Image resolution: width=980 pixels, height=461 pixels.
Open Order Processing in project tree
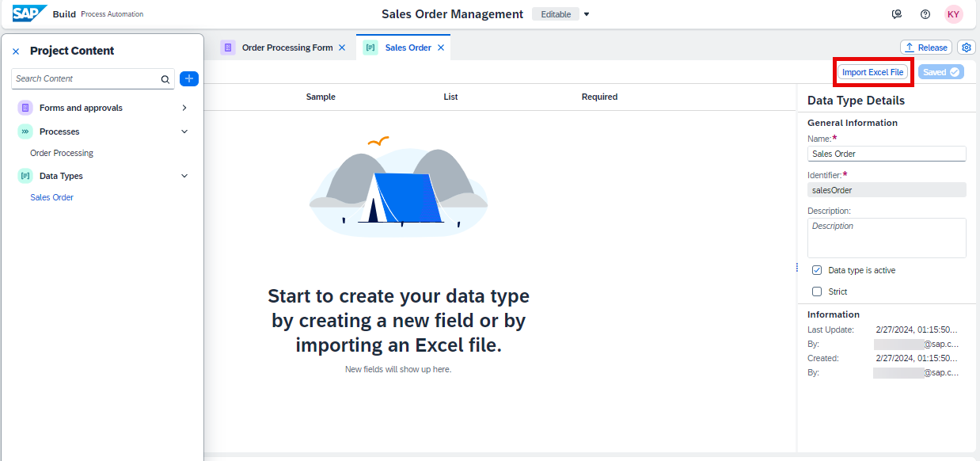pyautogui.click(x=62, y=153)
